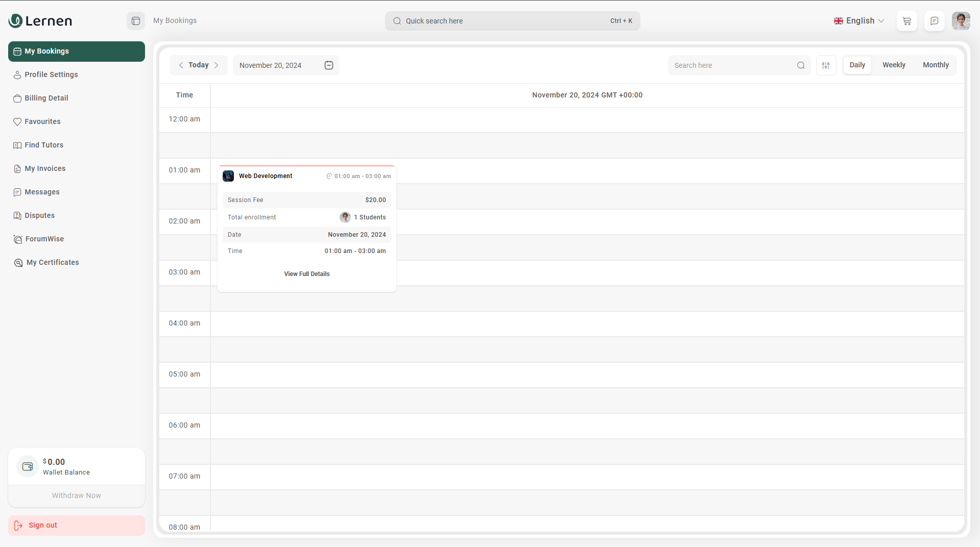The image size is (980, 547).
Task: Collapse the sidebar with the panel toggle
Action: [x=135, y=20]
